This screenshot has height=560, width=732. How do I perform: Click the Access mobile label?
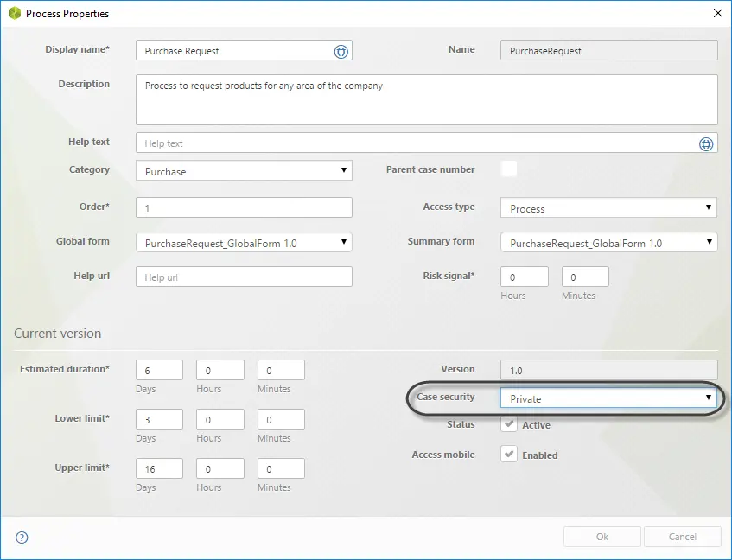point(443,455)
